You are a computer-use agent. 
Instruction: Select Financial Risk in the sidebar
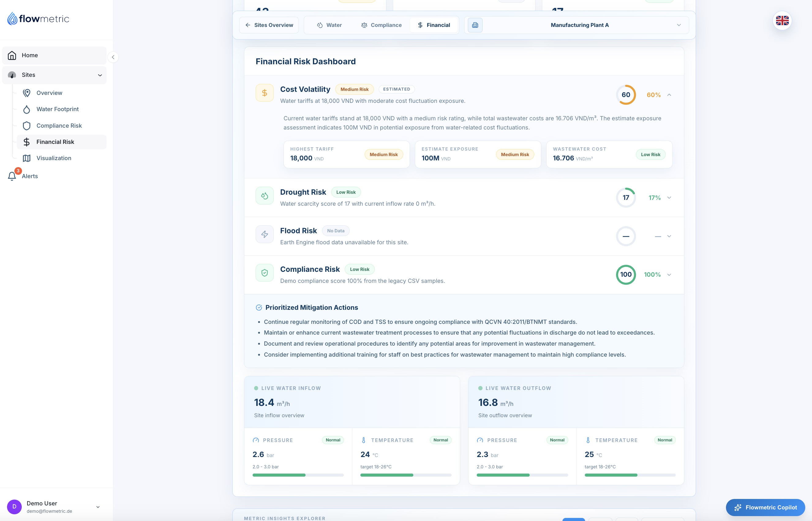(x=62, y=142)
